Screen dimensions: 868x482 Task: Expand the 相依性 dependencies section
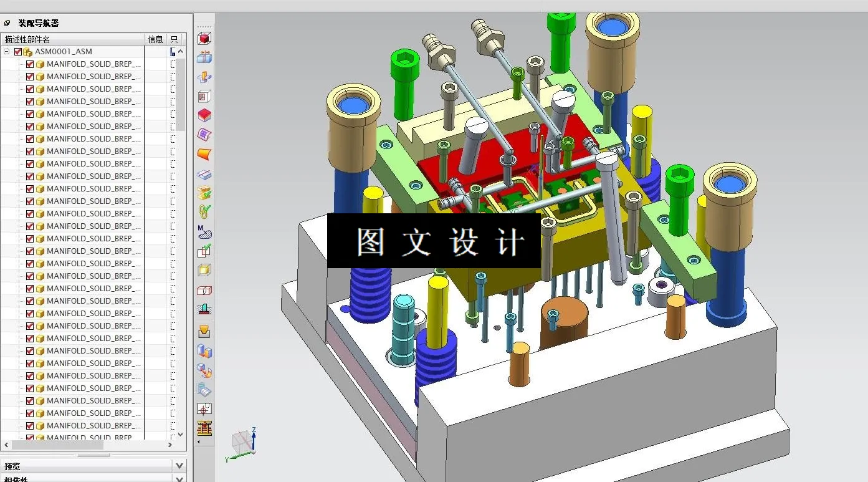[179, 479]
